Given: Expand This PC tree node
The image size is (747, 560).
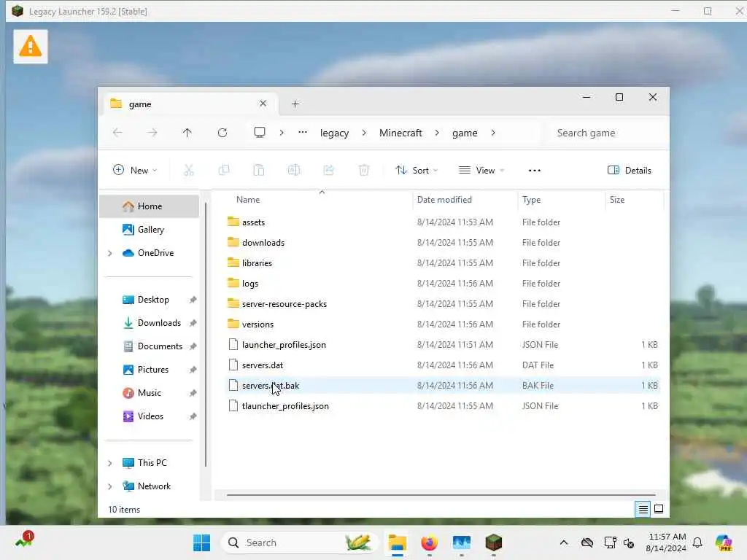Looking at the screenshot, I should 110,463.
